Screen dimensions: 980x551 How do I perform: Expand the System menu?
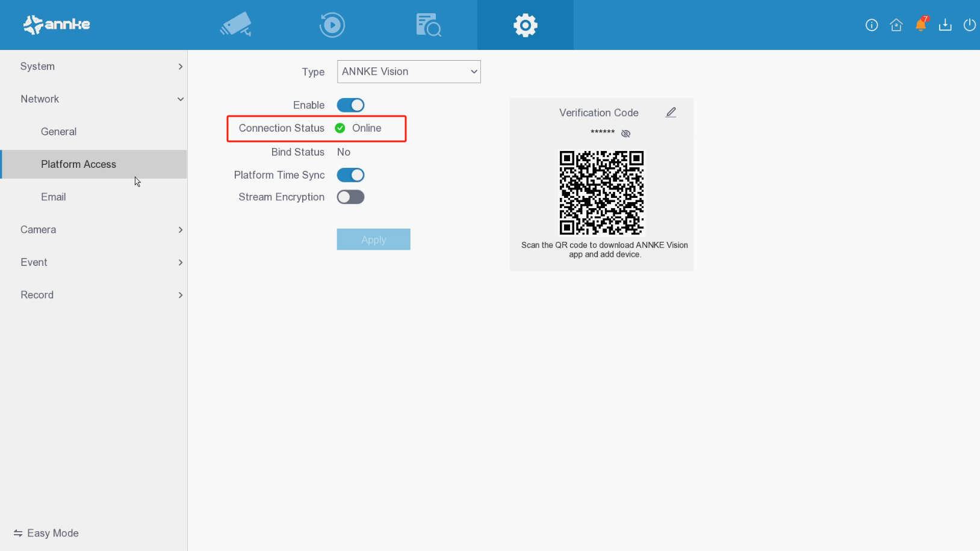[94, 66]
